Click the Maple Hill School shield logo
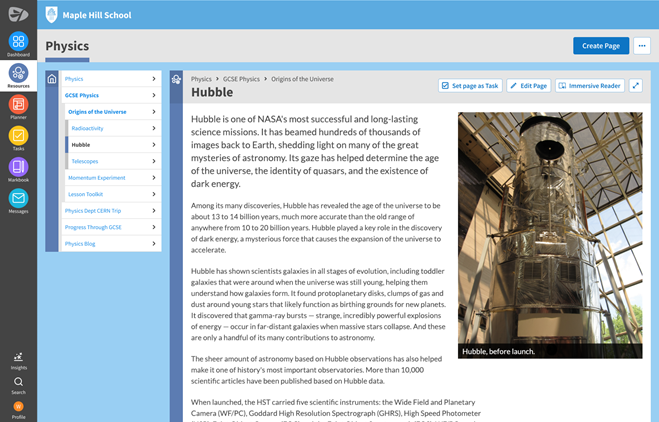Viewport: 659px width, 422px height. point(51,15)
